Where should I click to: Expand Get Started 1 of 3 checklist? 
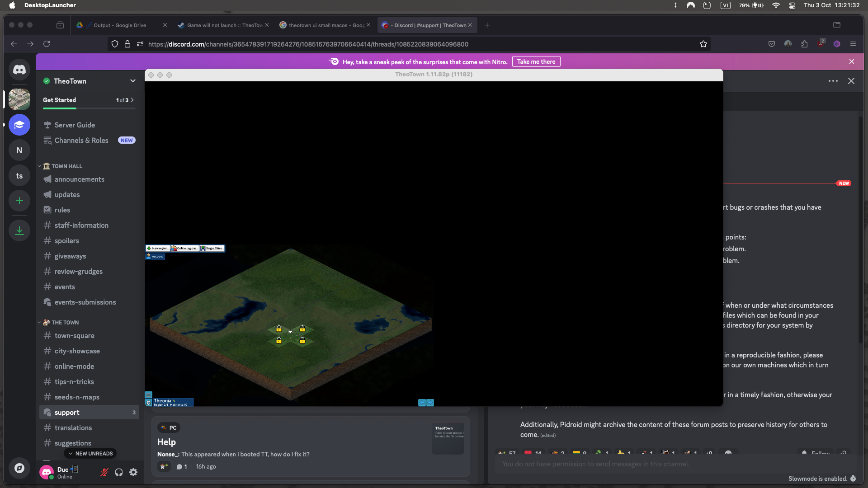[125, 100]
